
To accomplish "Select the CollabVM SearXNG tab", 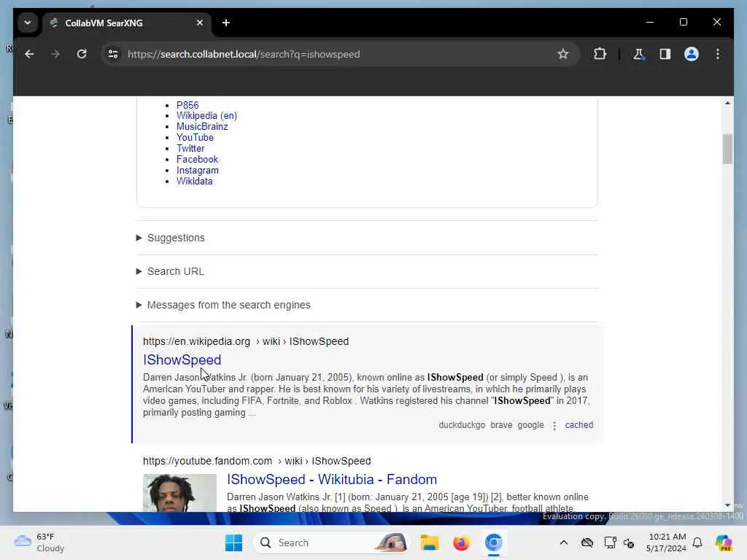I will tap(126, 23).
